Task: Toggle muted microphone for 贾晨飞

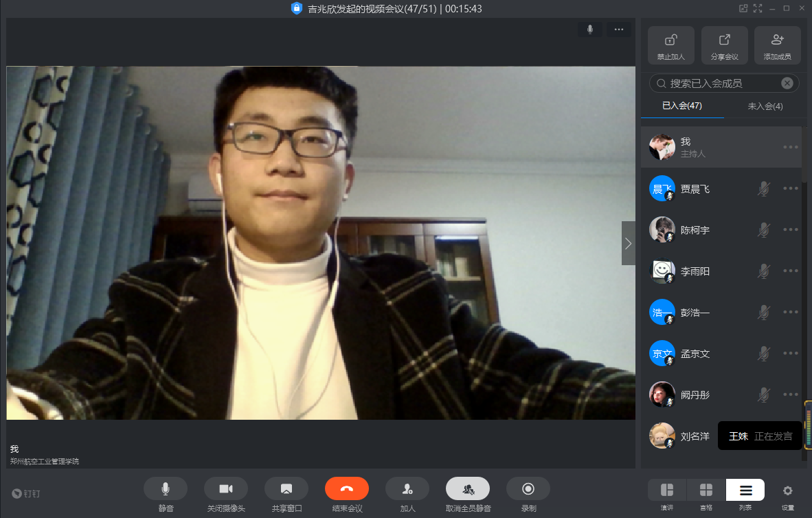Action: pos(763,189)
